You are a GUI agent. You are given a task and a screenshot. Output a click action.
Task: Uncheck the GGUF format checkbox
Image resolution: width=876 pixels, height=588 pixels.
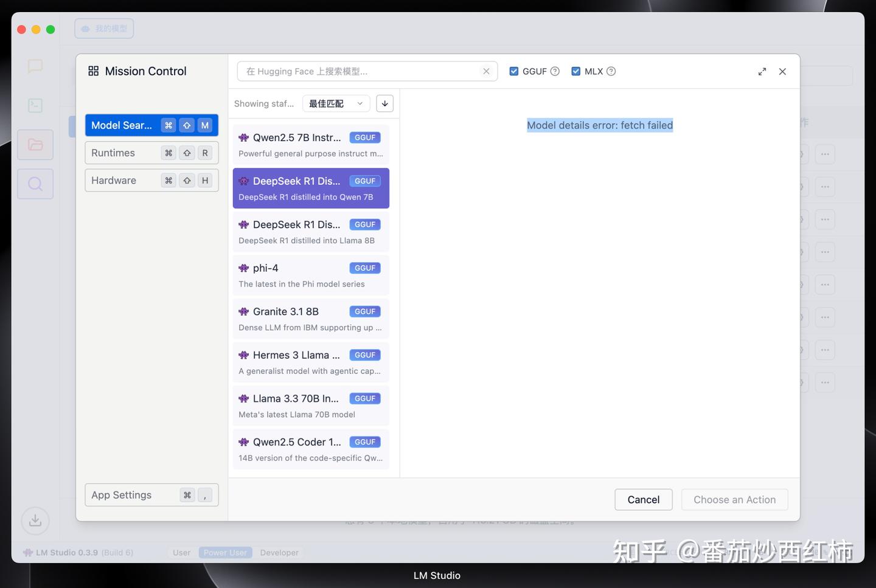(x=514, y=71)
